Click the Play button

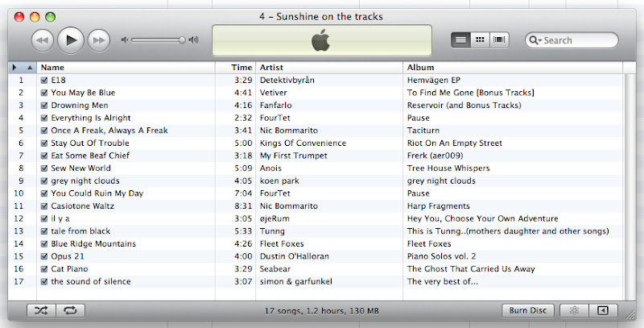[71, 39]
